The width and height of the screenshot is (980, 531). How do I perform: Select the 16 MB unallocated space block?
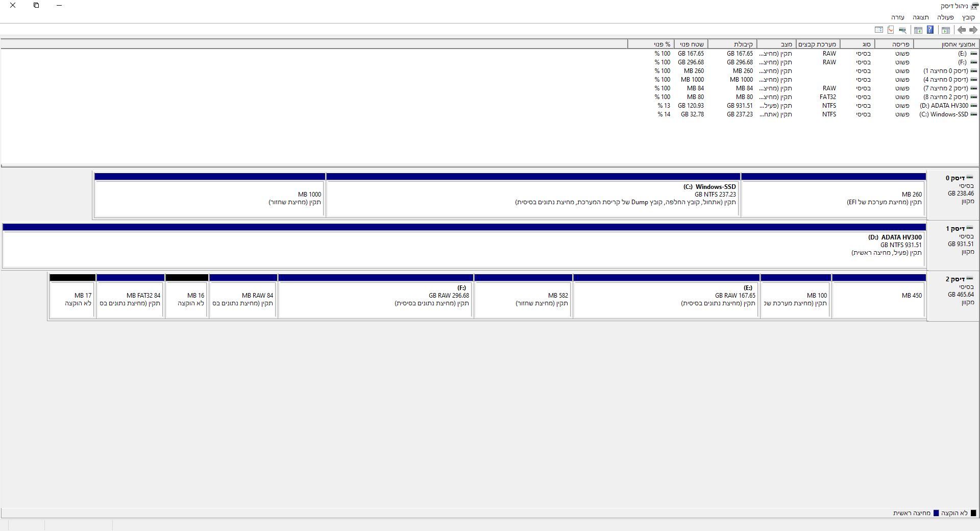pyautogui.click(x=187, y=296)
